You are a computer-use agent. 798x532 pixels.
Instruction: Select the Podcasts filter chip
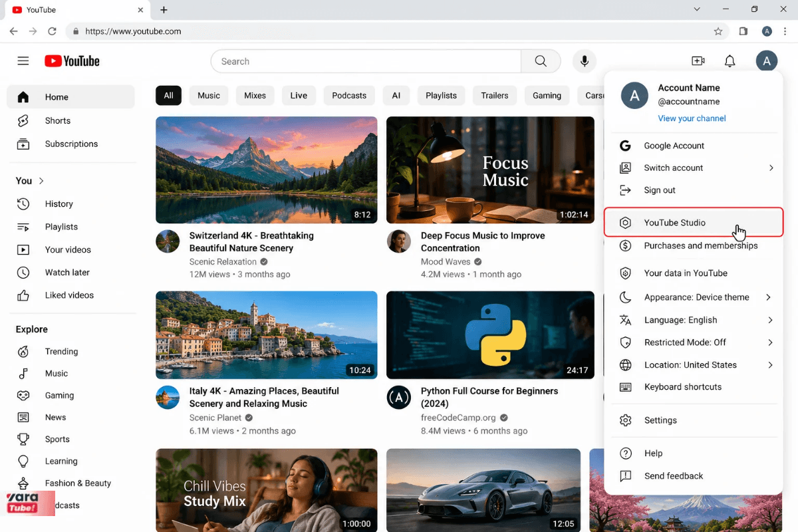point(349,95)
